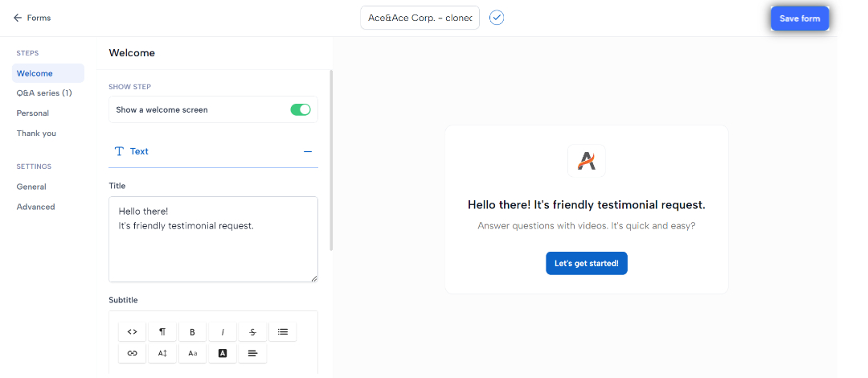This screenshot has height=378, width=868.
Task: Click the code view icon in subtitle toolbar
Action: point(133,332)
